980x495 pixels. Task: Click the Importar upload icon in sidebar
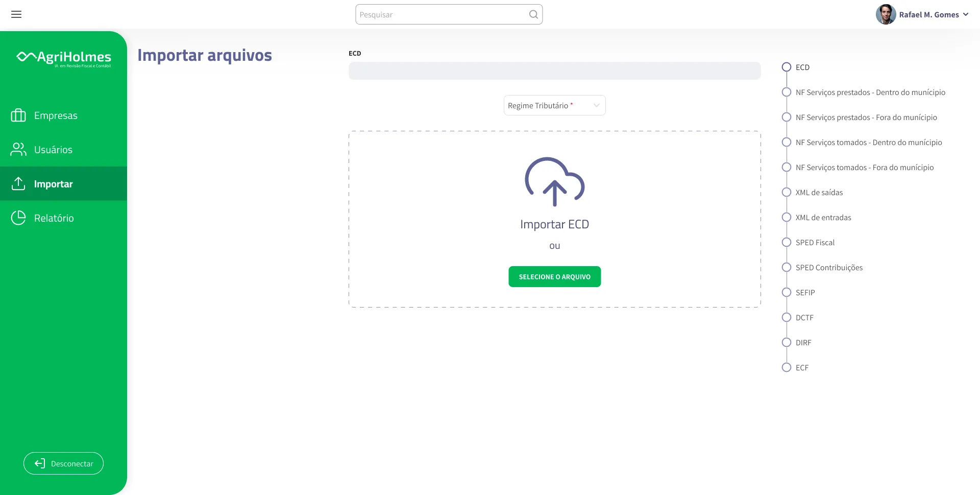click(x=18, y=183)
